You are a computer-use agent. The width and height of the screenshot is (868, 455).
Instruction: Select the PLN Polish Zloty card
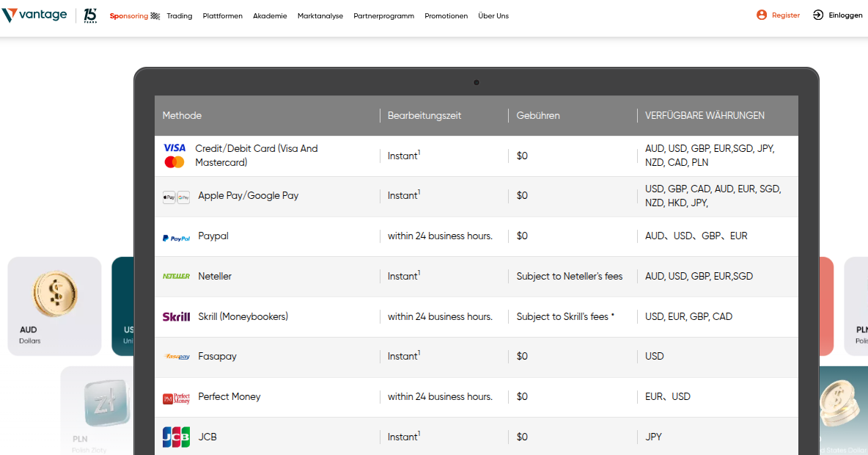point(97,409)
